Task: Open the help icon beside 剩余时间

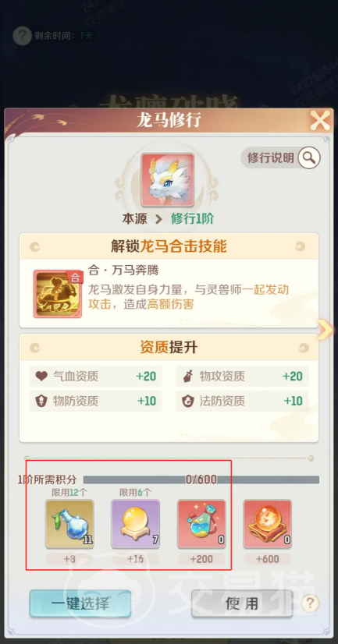Action: (22, 36)
